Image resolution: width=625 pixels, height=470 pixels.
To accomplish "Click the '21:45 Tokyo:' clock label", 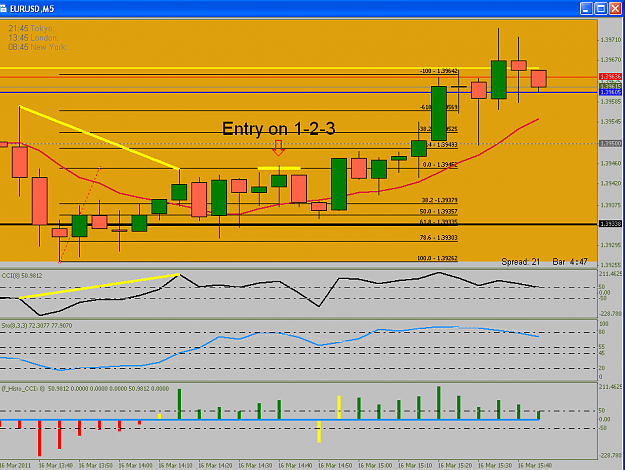I will [31, 28].
